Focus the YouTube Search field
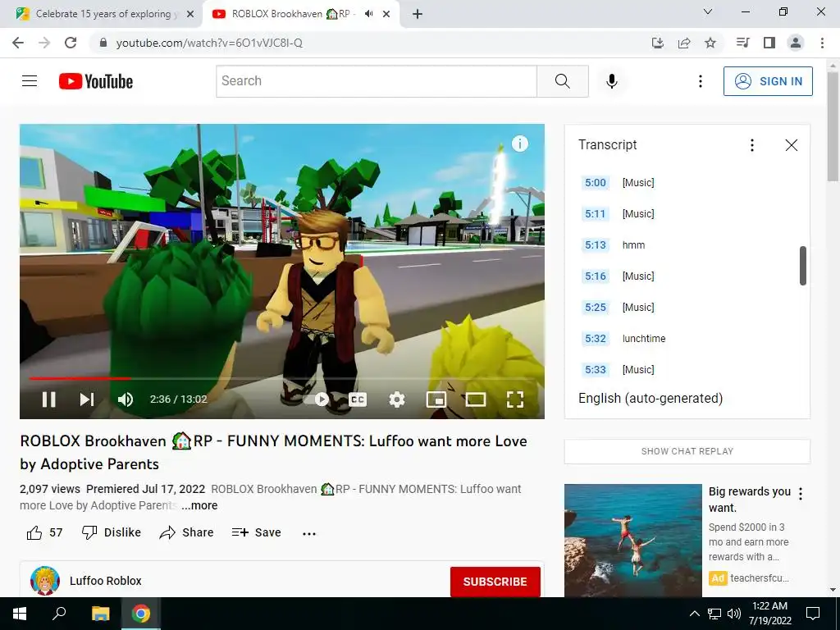Screen dimensions: 840x630 coord(377,81)
